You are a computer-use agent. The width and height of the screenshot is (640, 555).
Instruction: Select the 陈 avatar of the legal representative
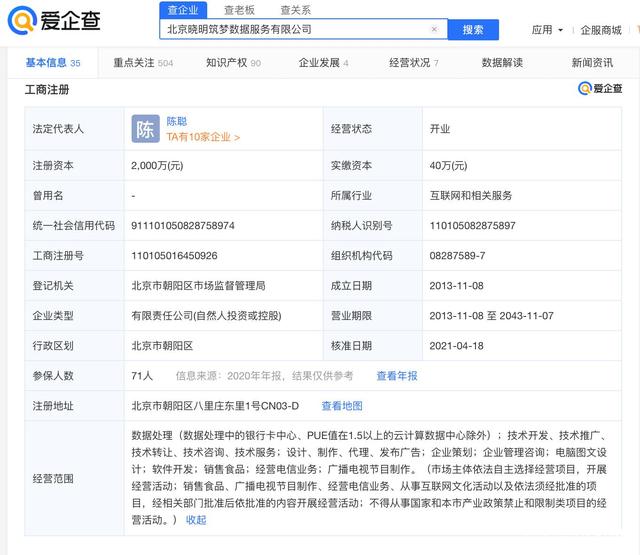click(x=145, y=129)
